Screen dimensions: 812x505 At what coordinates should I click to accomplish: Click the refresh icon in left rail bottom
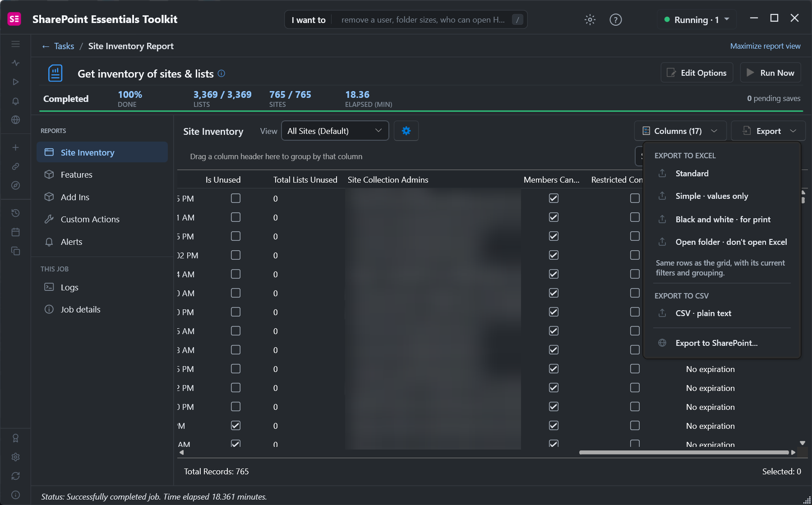click(15, 476)
